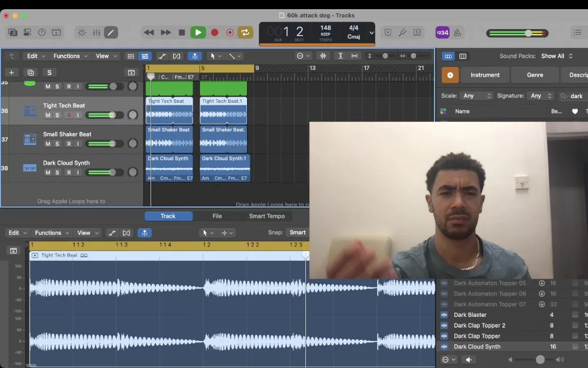This screenshot has height=368, width=588.
Task: Click the add track plus button
Action: click(x=11, y=73)
